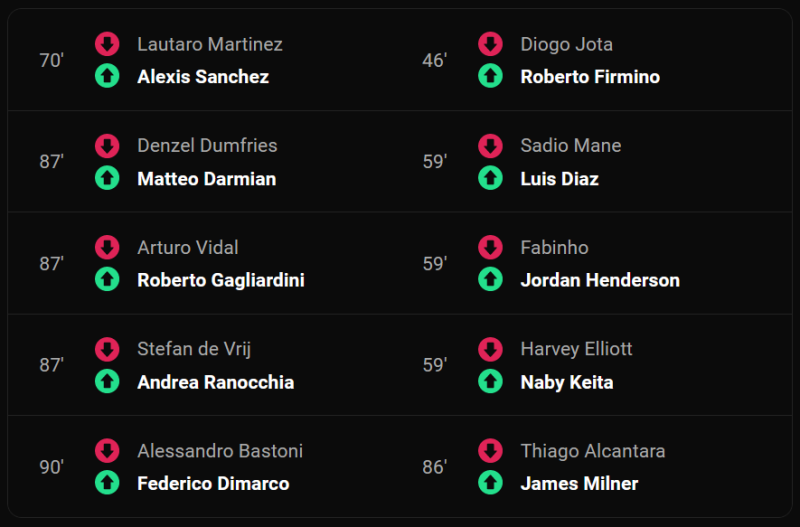This screenshot has height=527, width=800.
Task: Click the red down arrow beside Harvey Elliott
Action: 490,349
